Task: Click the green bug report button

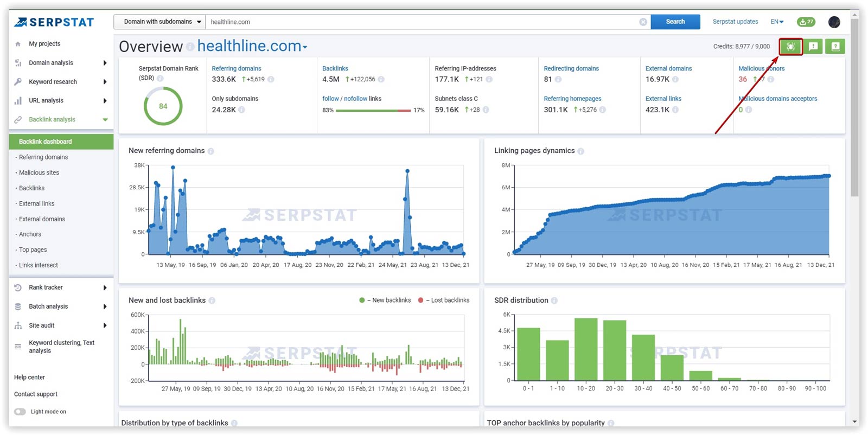Action: coord(790,47)
